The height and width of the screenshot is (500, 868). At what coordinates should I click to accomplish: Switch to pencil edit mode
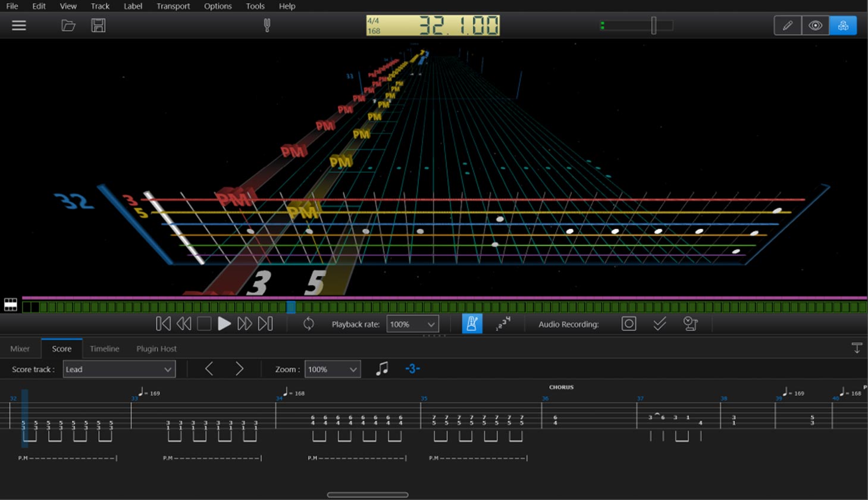point(787,26)
